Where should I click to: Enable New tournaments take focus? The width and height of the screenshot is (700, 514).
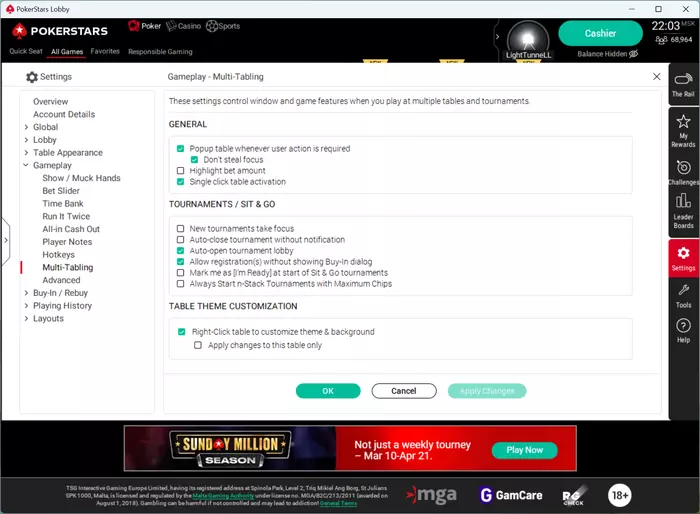pyautogui.click(x=180, y=228)
